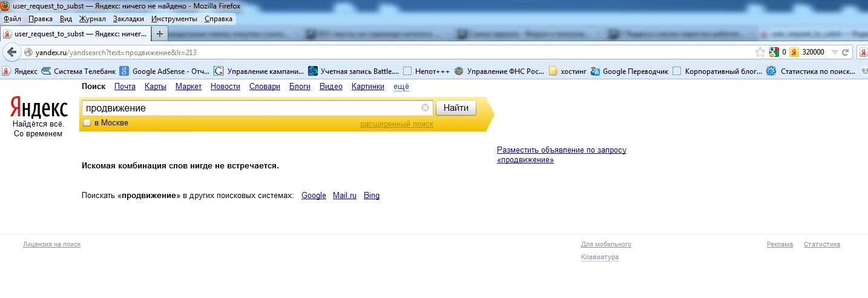Viewport: 868px width, 298px height.
Task: Open the Справка menu
Action: pos(219,19)
